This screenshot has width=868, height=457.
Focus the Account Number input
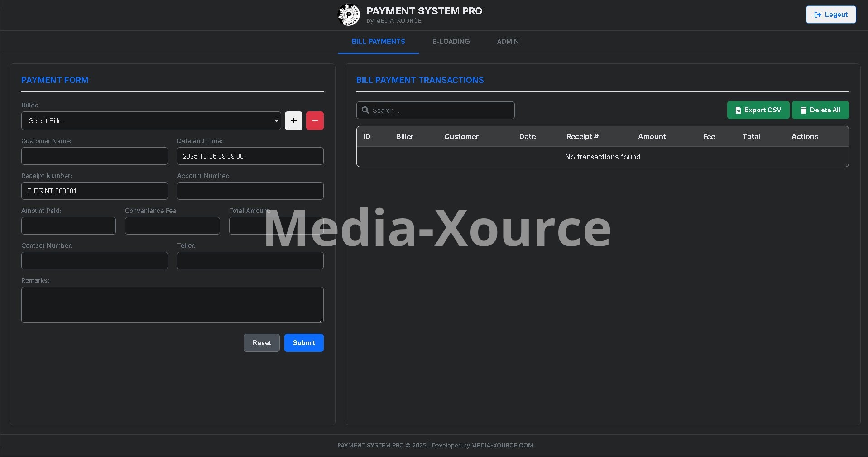coord(250,191)
